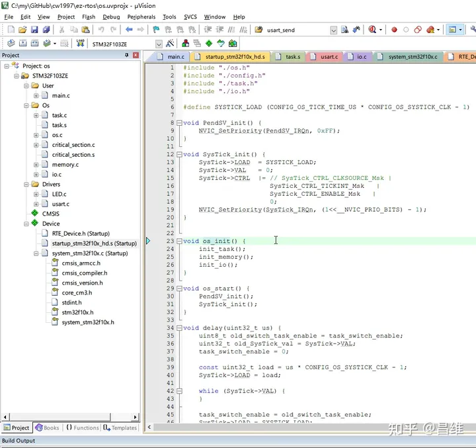476x448 pixels.
Task: Open Manage Run-Time Environment with the green diamond icon
Action: tap(209, 44)
